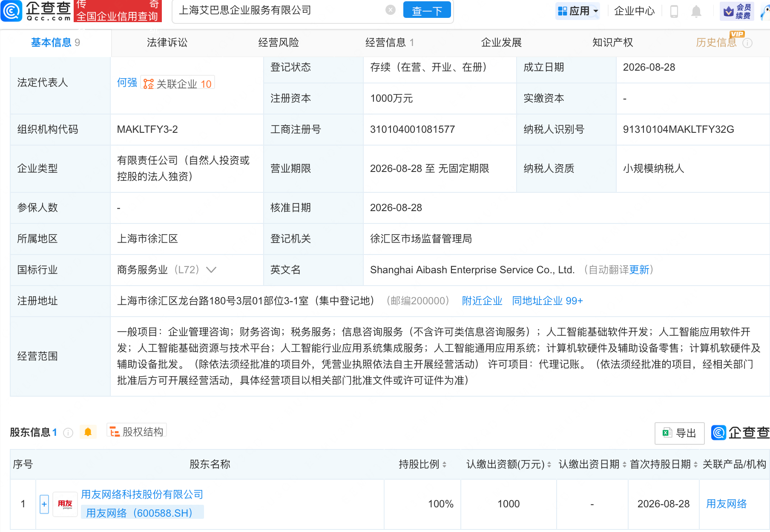Click the mobile phone icon in header
770x532 pixels.
[674, 11]
